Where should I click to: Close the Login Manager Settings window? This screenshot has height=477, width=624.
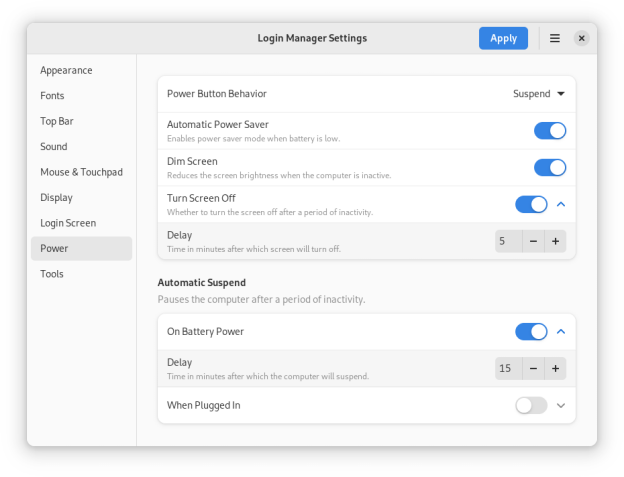click(581, 38)
